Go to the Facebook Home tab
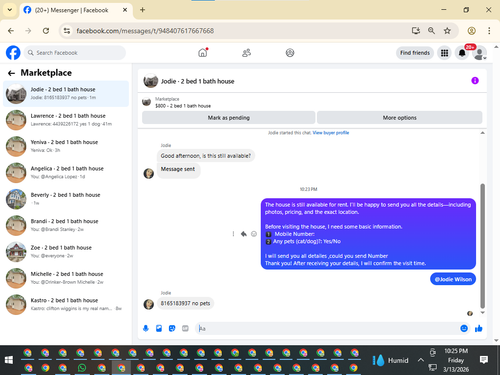This screenshot has width=500, height=375. 203,53
